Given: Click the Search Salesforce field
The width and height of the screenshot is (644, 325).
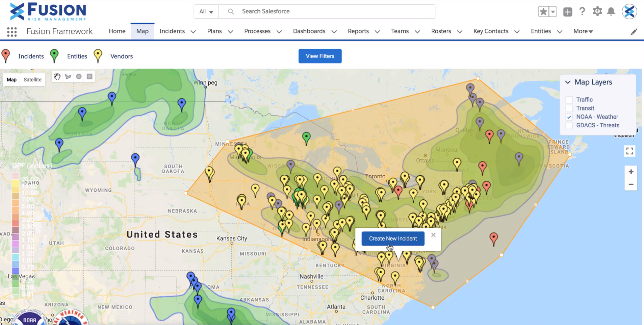Looking at the screenshot, I should coord(327,11).
